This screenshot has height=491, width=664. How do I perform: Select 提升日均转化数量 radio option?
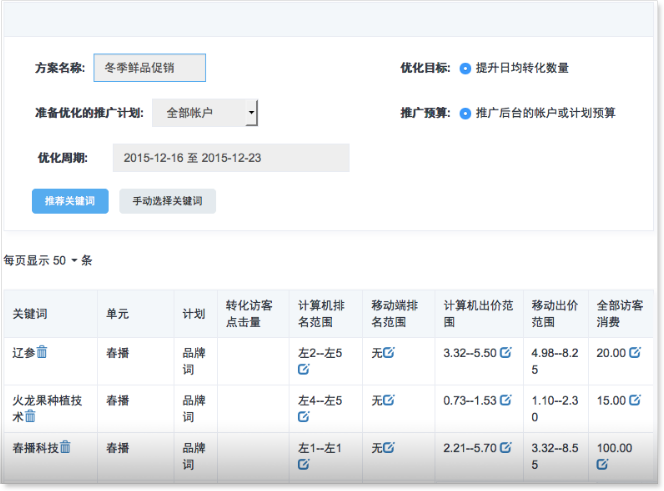tap(465, 68)
